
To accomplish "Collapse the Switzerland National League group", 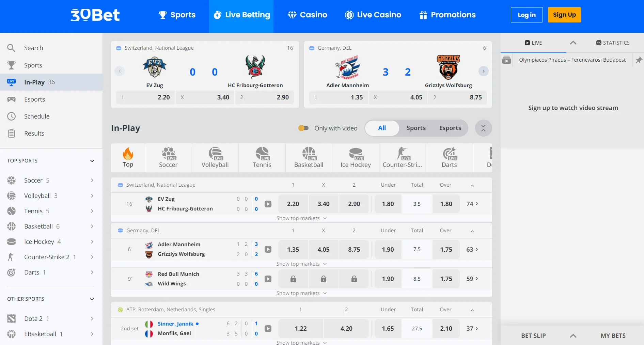I will 472,185.
